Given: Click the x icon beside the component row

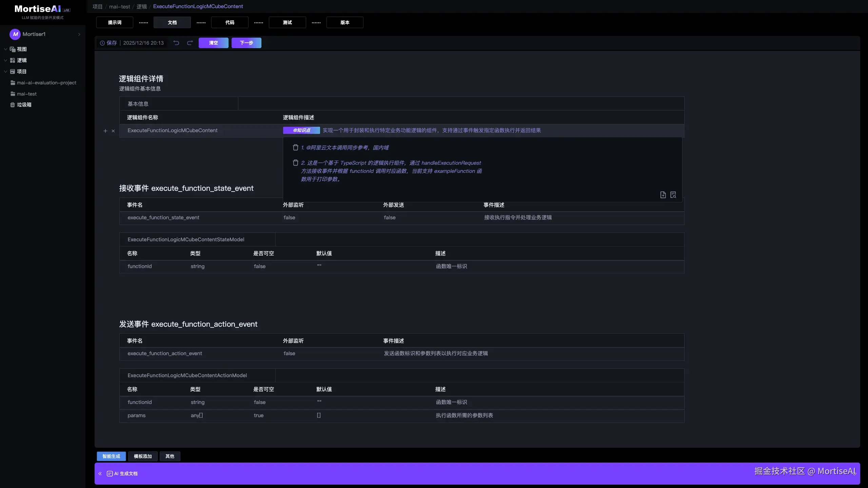Looking at the screenshot, I should pos(113,131).
